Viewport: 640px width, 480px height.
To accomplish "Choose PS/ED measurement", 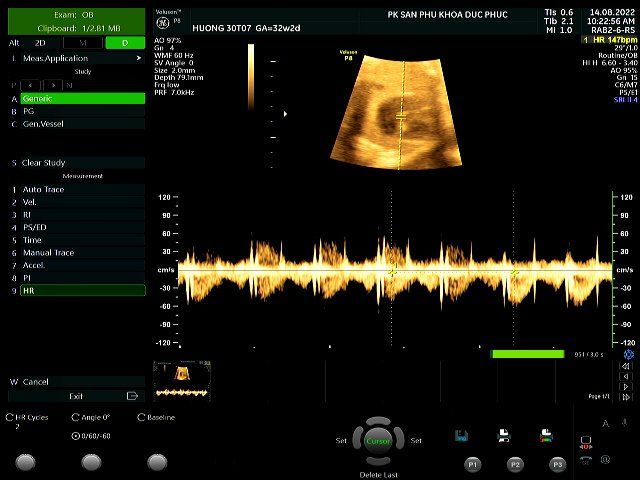I will pos(83,227).
